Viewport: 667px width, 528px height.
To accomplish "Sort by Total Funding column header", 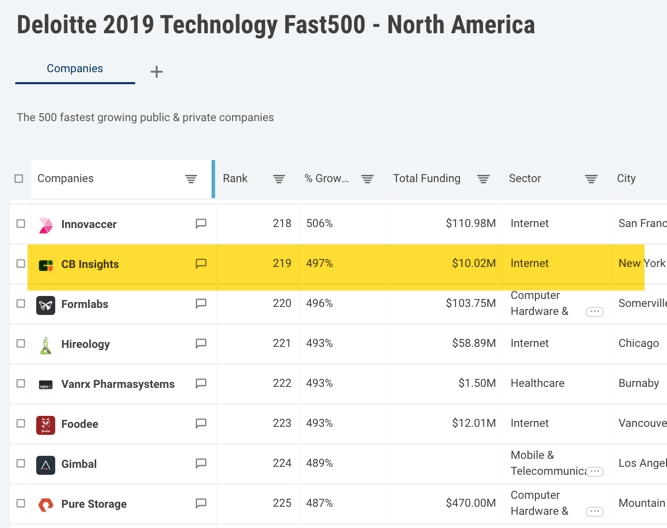I will click(427, 178).
